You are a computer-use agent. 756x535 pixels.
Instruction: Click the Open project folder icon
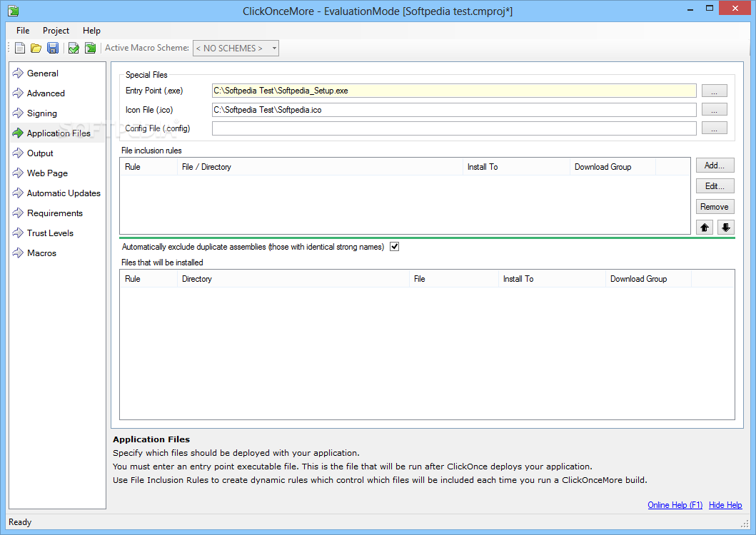coord(36,48)
